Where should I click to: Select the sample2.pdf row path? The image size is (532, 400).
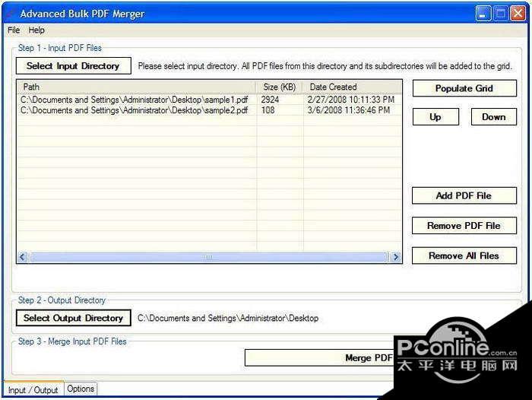coord(135,110)
